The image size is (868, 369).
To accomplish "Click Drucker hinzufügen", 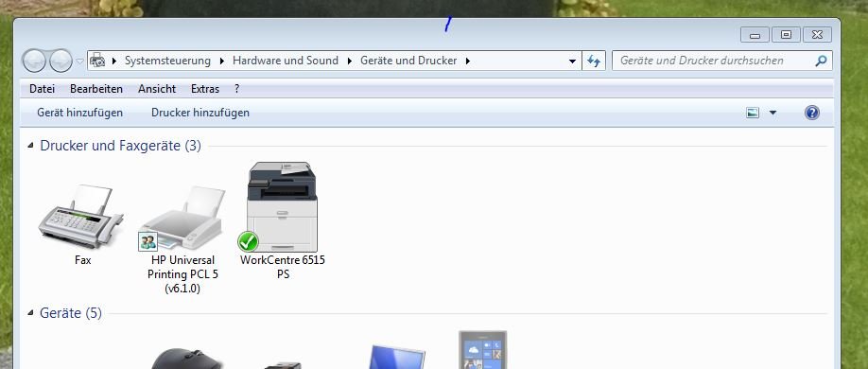I will tap(200, 113).
